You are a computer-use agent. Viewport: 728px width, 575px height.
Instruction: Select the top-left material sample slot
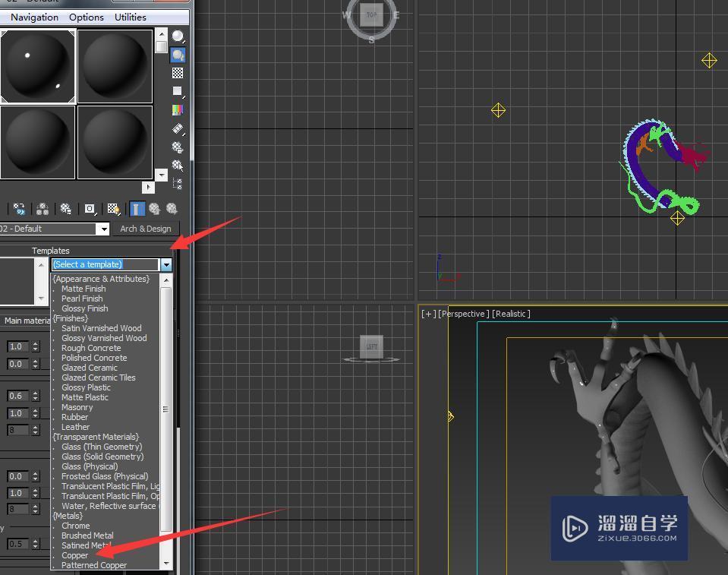pos(38,65)
